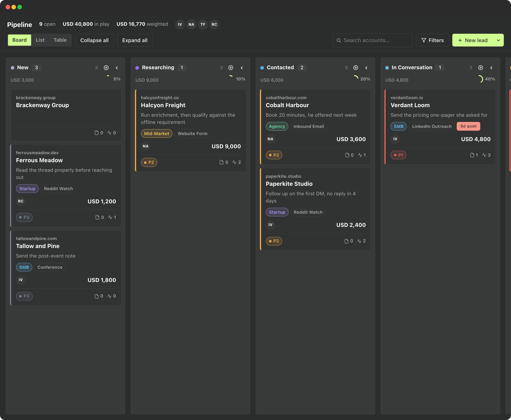Image resolution: width=511 pixels, height=420 pixels.
Task: Click notes icon on Cobalt Harbour card
Action: point(347,155)
